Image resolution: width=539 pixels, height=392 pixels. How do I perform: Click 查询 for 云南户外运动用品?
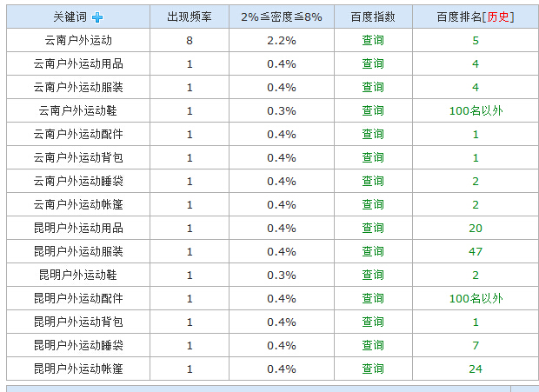tap(373, 64)
